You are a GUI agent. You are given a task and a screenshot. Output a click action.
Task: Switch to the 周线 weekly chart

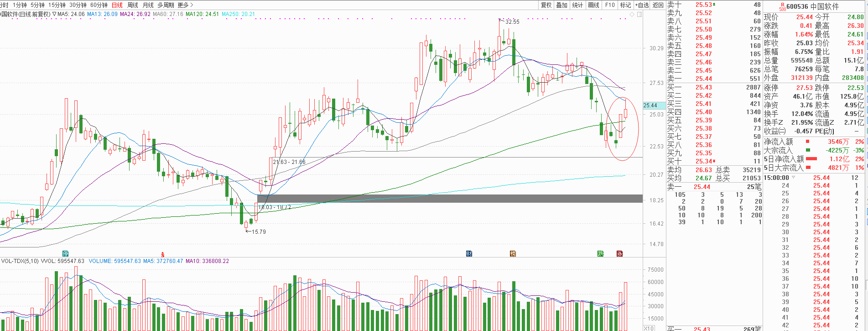click(x=133, y=5)
